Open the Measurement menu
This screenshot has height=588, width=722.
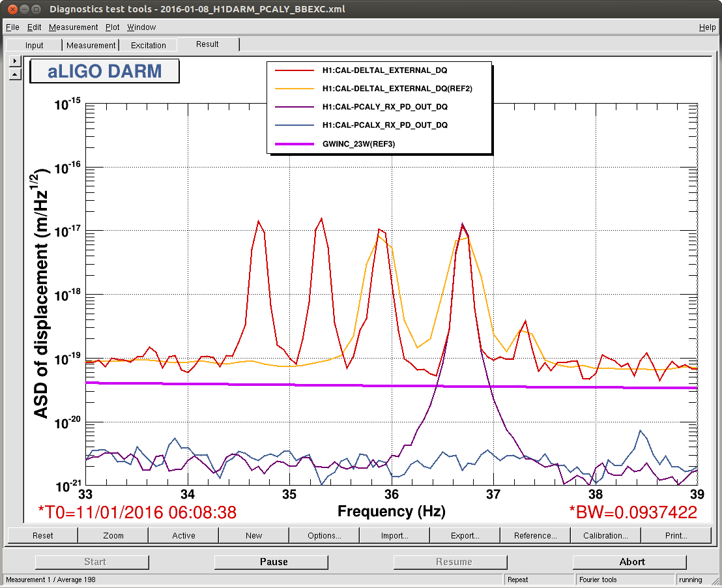[73, 27]
